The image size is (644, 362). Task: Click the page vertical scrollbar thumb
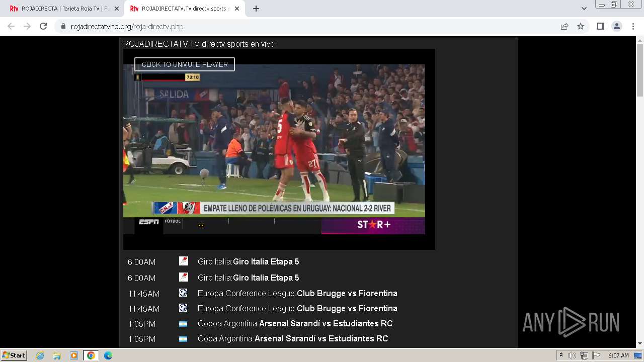coord(640,70)
